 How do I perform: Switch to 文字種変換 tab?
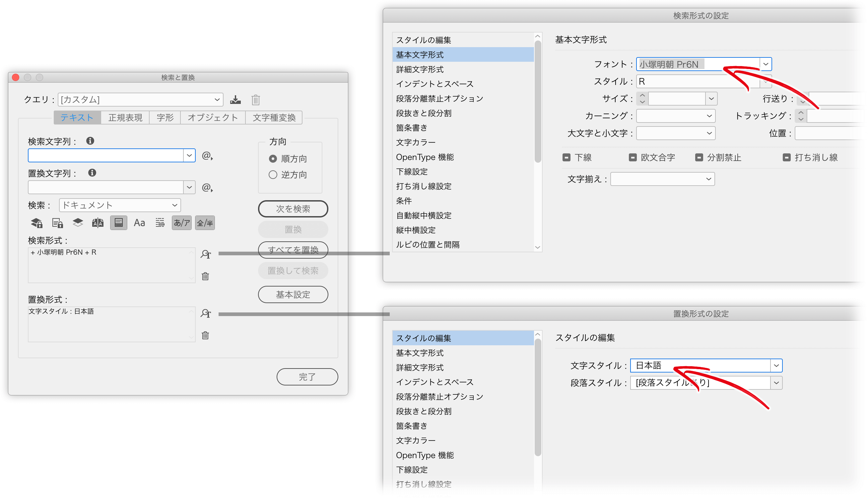click(274, 118)
